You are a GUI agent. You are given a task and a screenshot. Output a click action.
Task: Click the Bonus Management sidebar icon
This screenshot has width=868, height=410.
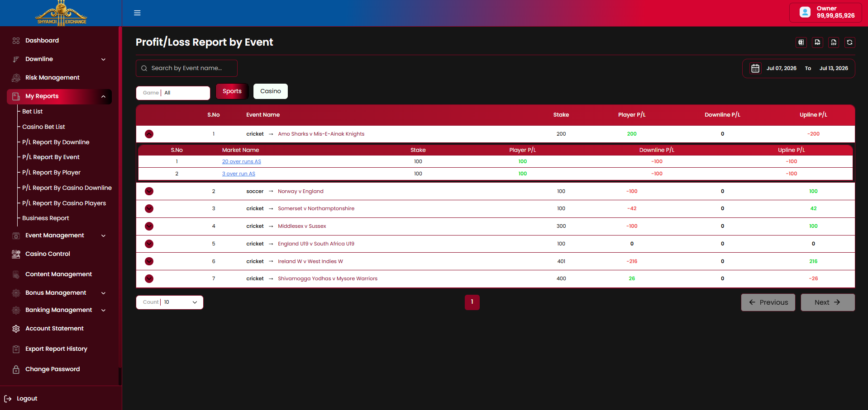coord(16,293)
